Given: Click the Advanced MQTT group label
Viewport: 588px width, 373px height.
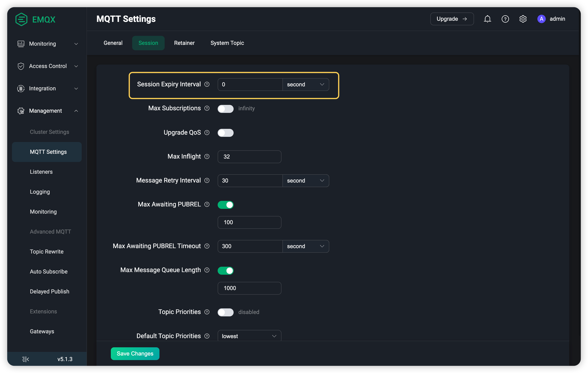Looking at the screenshot, I should (50, 232).
